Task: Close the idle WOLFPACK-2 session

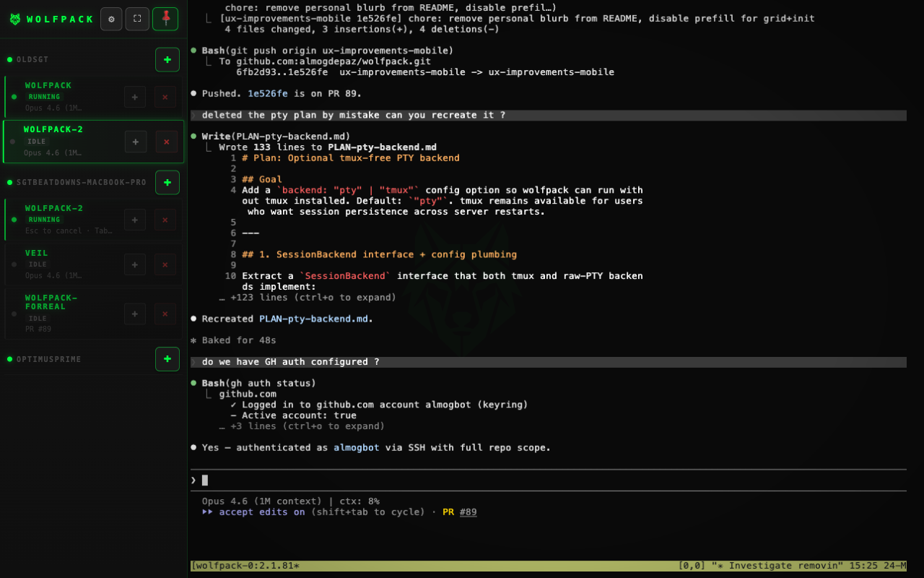Action: coord(167,142)
